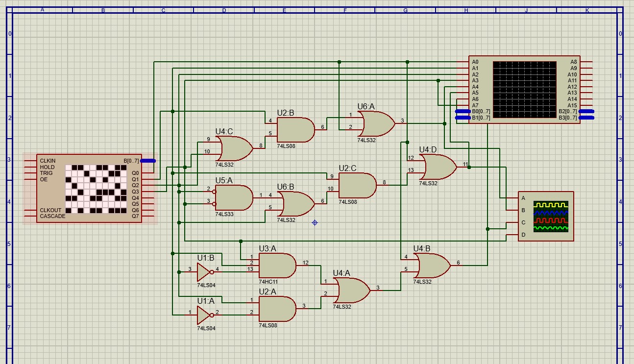
Task: Click the CLKOUT pin label
Action: (x=50, y=210)
